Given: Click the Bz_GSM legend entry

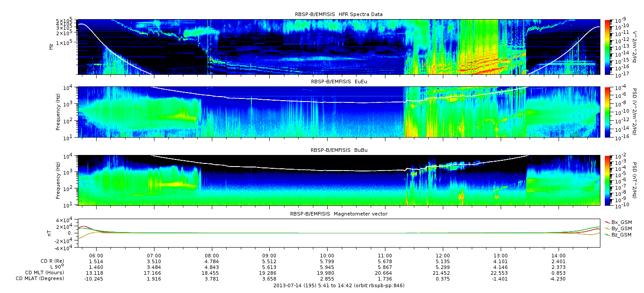Looking at the screenshot, I should (x=621, y=234).
